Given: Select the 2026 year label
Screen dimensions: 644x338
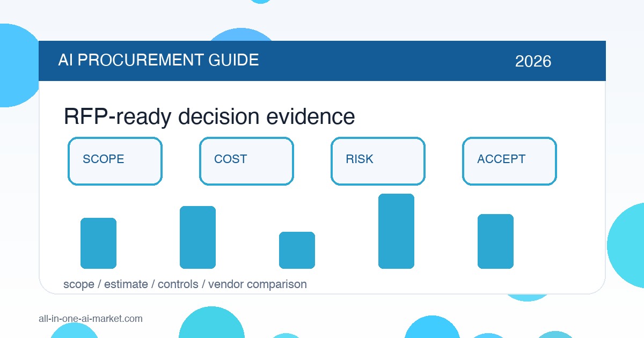Looking at the screenshot, I should 533,61.
